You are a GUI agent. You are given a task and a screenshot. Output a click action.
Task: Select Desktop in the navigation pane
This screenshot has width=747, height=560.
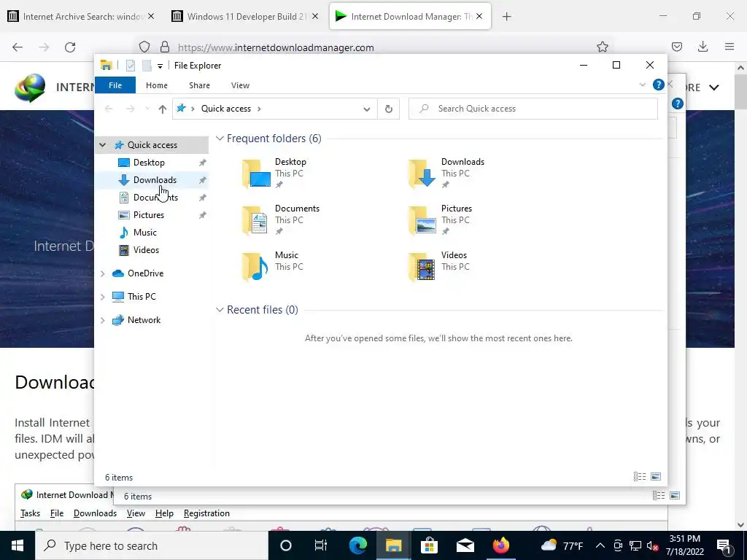click(x=149, y=163)
